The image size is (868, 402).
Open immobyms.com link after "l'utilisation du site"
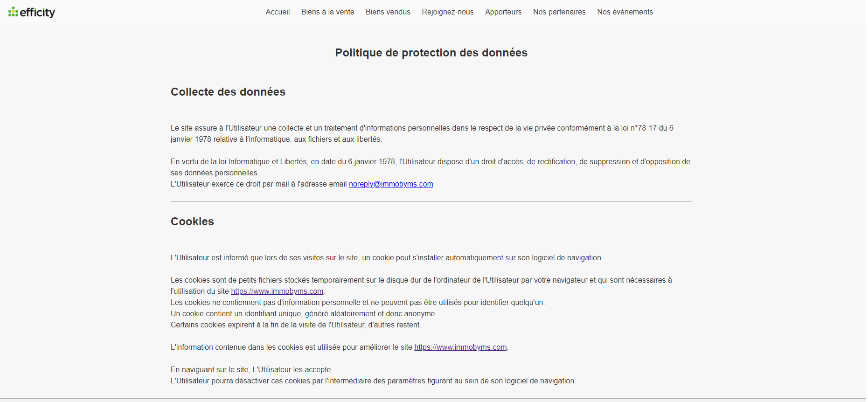(277, 291)
